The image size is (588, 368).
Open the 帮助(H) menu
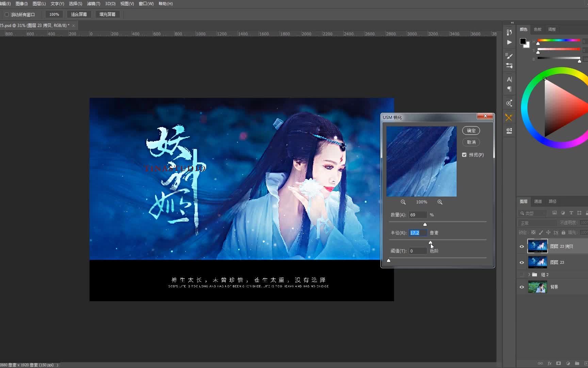pyautogui.click(x=166, y=4)
